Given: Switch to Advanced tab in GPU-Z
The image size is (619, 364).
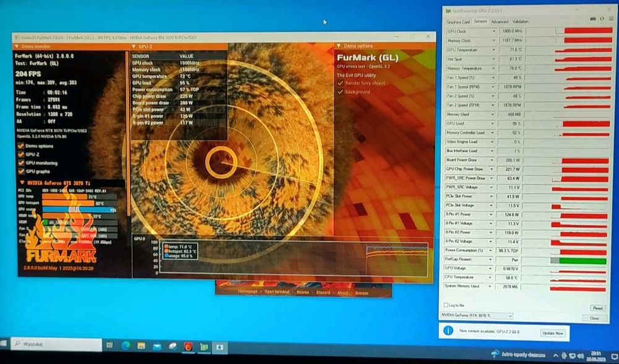Looking at the screenshot, I should 500,22.
